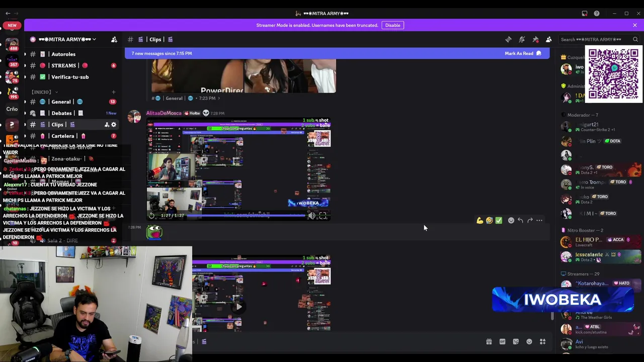Play the second video clip
Image resolution: width=644 pixels, height=362 pixels.
click(239, 306)
